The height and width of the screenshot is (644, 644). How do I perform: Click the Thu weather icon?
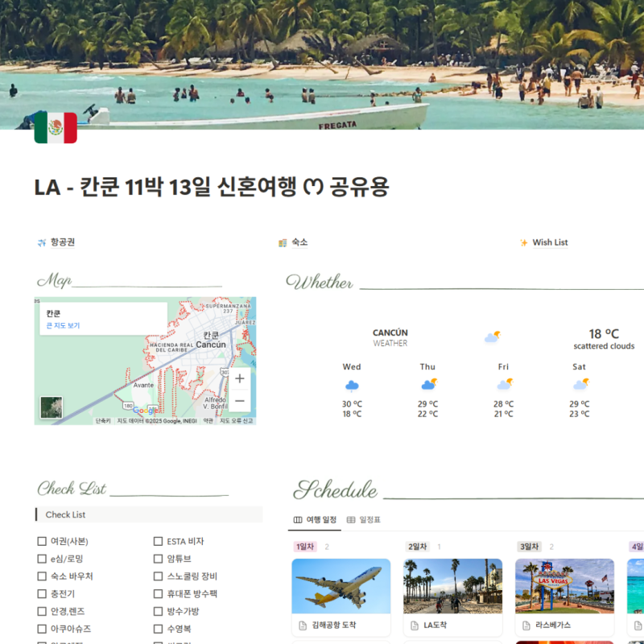pos(429,384)
